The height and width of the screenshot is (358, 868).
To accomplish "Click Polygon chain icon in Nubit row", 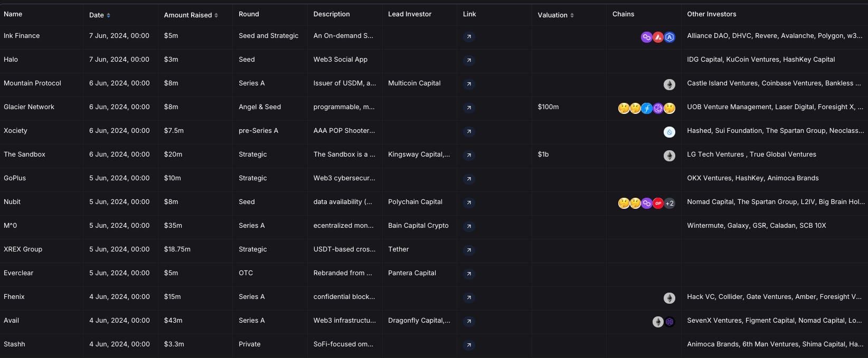I will pos(647,203).
